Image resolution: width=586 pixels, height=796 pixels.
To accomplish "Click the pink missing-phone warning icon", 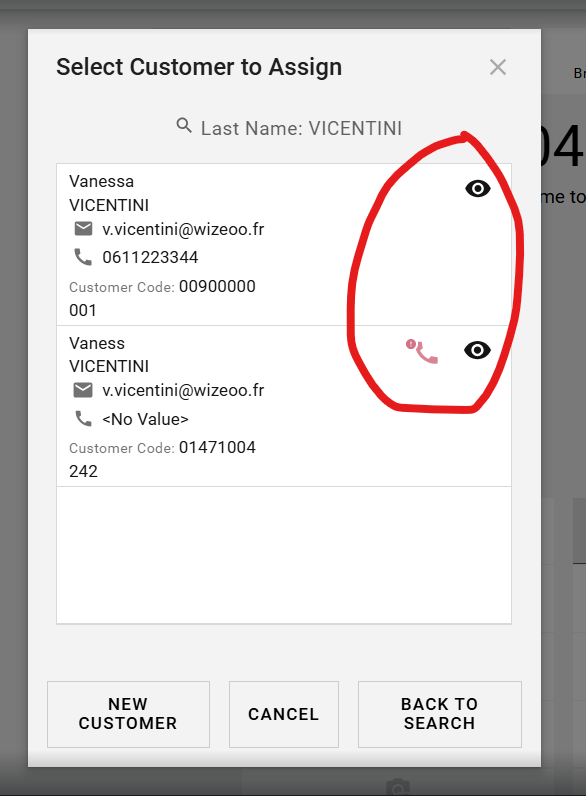I will point(422,351).
